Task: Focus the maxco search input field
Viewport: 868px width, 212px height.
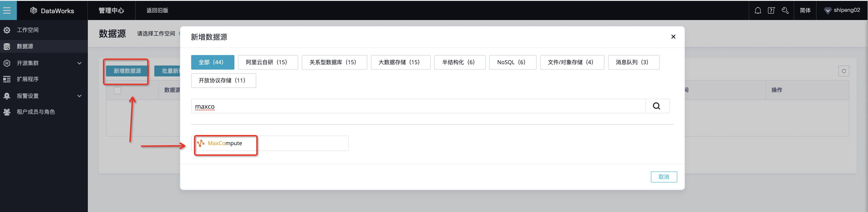Action: click(x=418, y=106)
